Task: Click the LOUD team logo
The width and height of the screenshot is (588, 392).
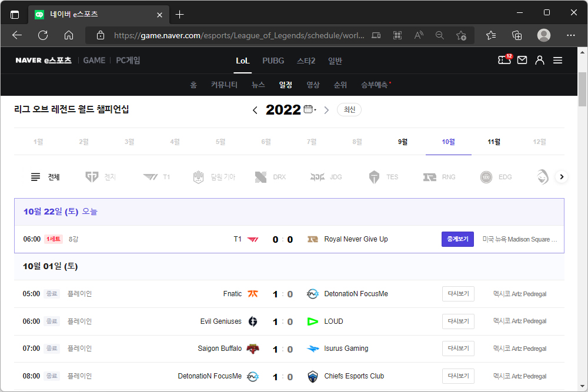Action: [312, 321]
